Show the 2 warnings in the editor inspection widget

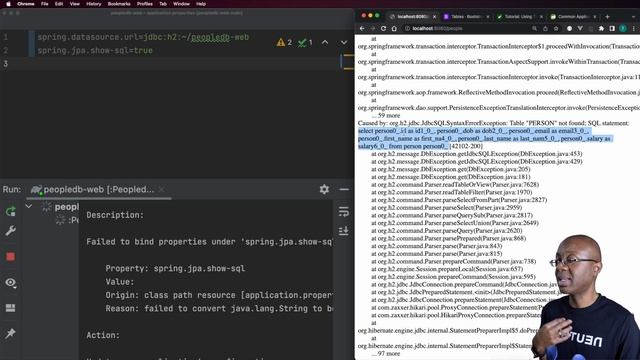tap(284, 42)
